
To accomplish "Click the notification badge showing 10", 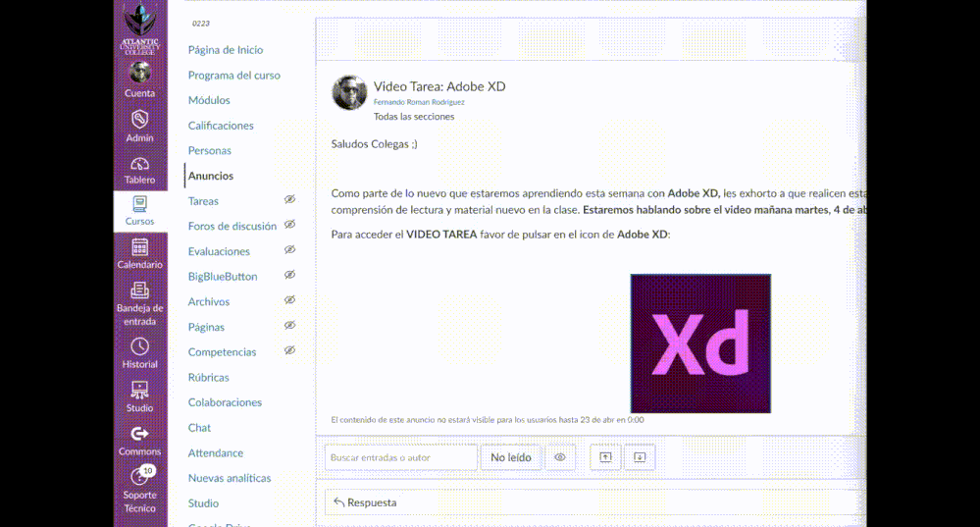I will (147, 470).
